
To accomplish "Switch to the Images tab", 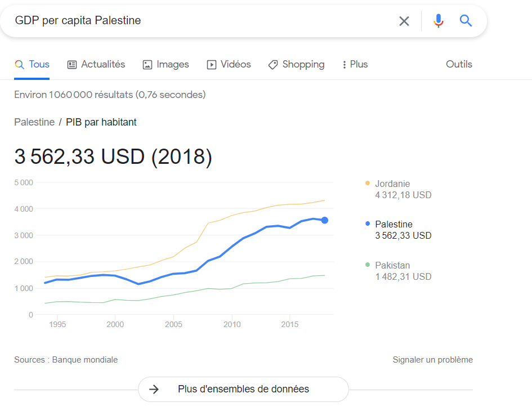I will [166, 64].
